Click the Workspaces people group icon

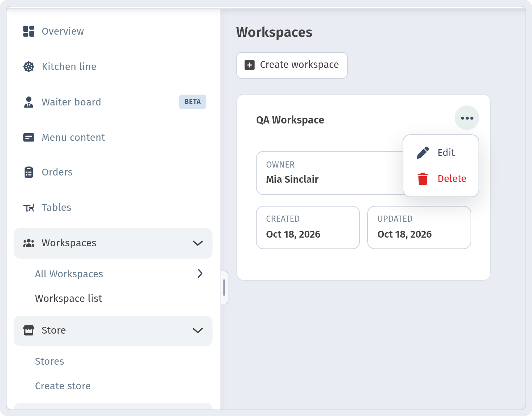pos(29,243)
